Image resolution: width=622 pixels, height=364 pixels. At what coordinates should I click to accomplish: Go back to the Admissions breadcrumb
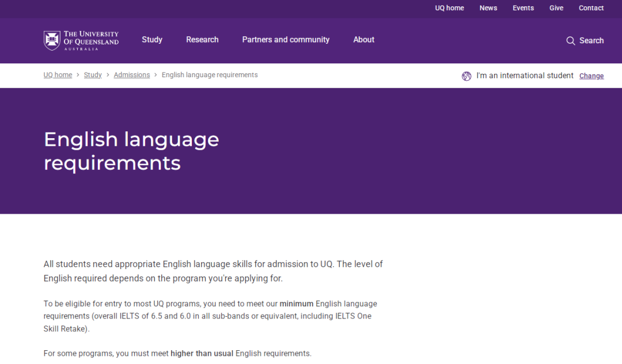pyautogui.click(x=131, y=75)
